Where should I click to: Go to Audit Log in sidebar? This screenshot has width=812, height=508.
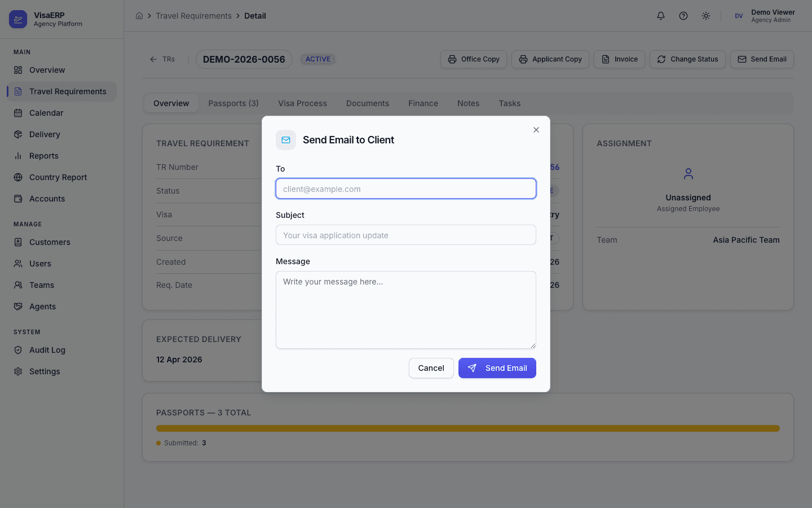pyautogui.click(x=47, y=350)
